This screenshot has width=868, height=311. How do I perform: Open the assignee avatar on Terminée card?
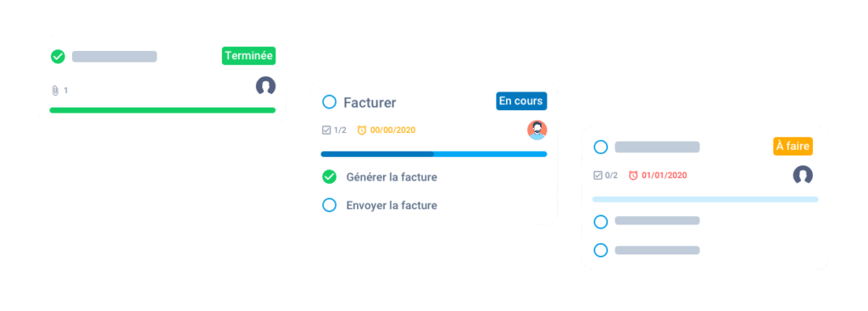pos(265,86)
